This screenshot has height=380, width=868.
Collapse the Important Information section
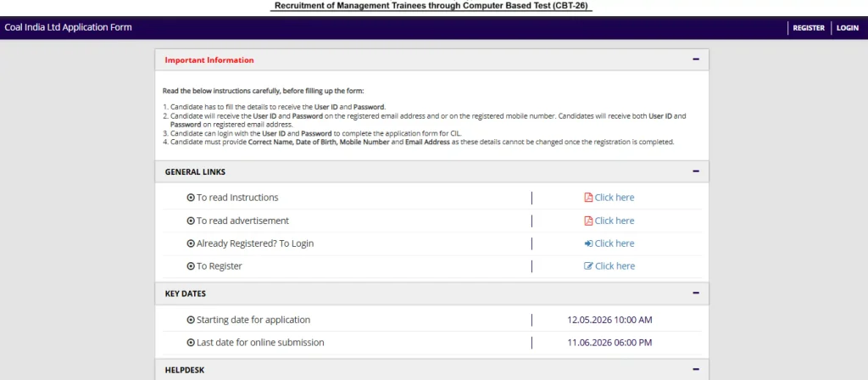[696, 60]
